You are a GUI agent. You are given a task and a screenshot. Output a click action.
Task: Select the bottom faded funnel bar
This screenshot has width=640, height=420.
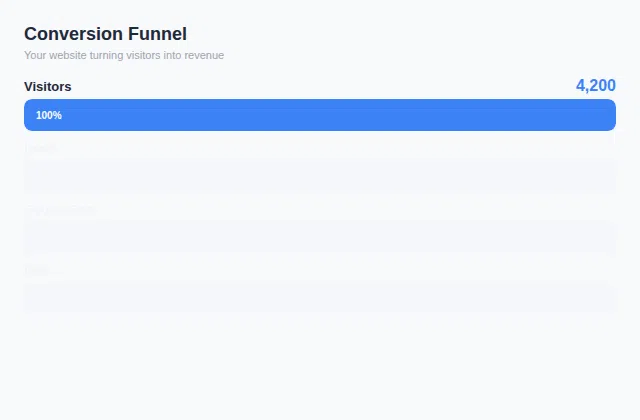tap(320, 298)
